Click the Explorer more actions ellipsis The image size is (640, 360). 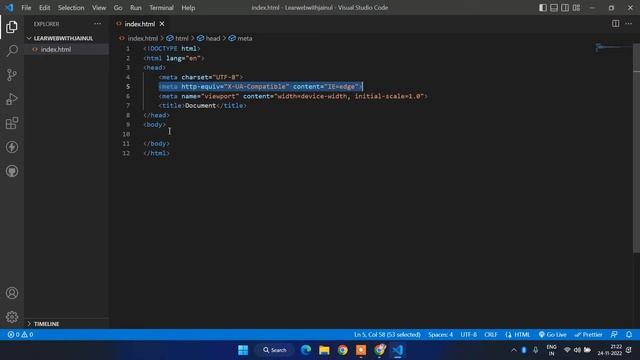[x=97, y=24]
